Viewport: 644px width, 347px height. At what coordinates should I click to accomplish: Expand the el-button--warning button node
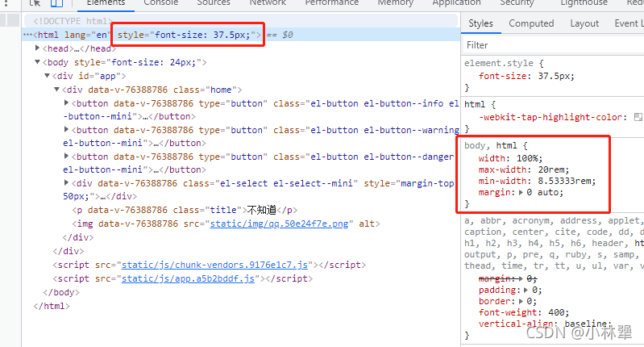click(67, 129)
